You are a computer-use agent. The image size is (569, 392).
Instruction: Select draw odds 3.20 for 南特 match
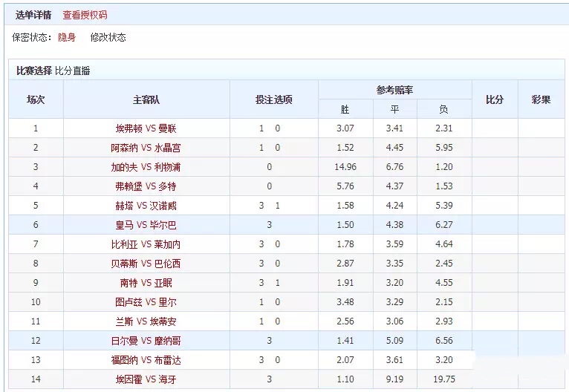click(395, 282)
